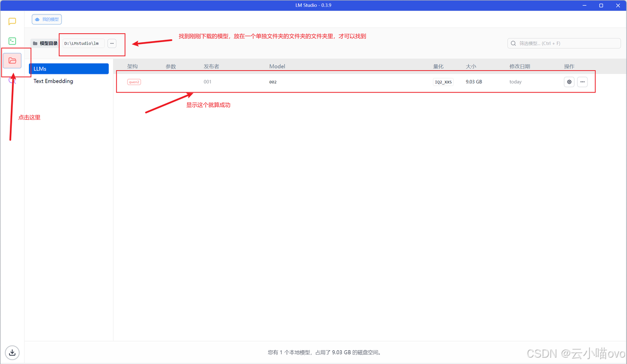Click the disk usage status text at bottom
627x364 pixels.
point(324,352)
